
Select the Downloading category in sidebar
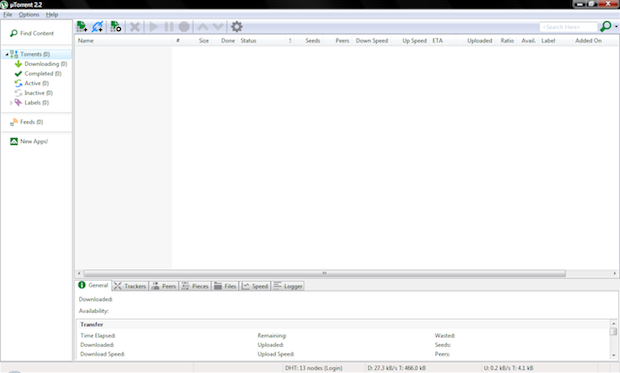click(x=41, y=64)
